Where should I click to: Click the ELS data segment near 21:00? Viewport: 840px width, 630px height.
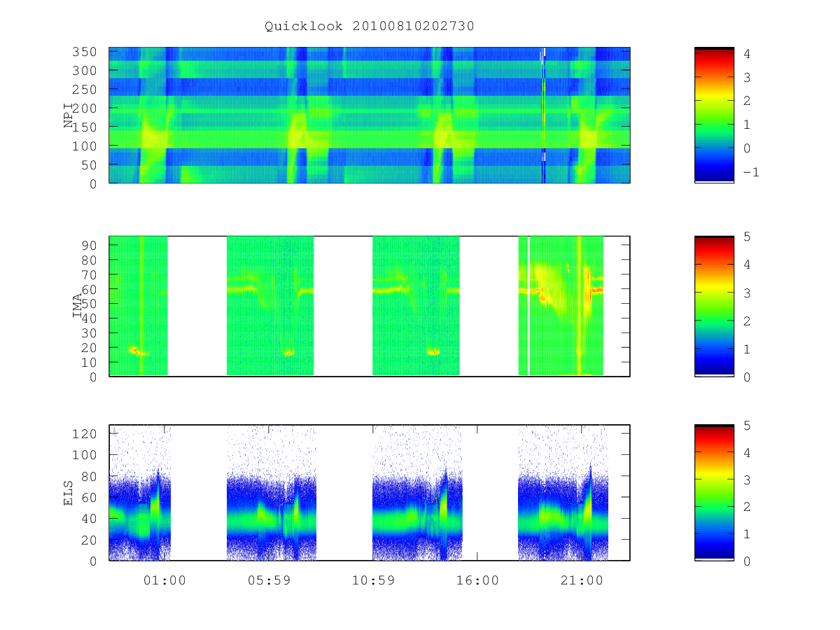563,493
